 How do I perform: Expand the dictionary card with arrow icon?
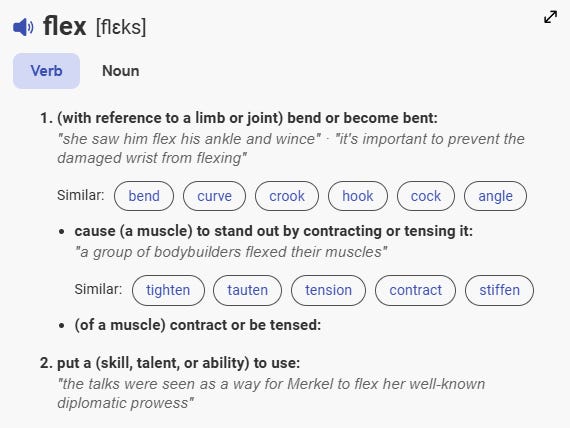coord(550,17)
